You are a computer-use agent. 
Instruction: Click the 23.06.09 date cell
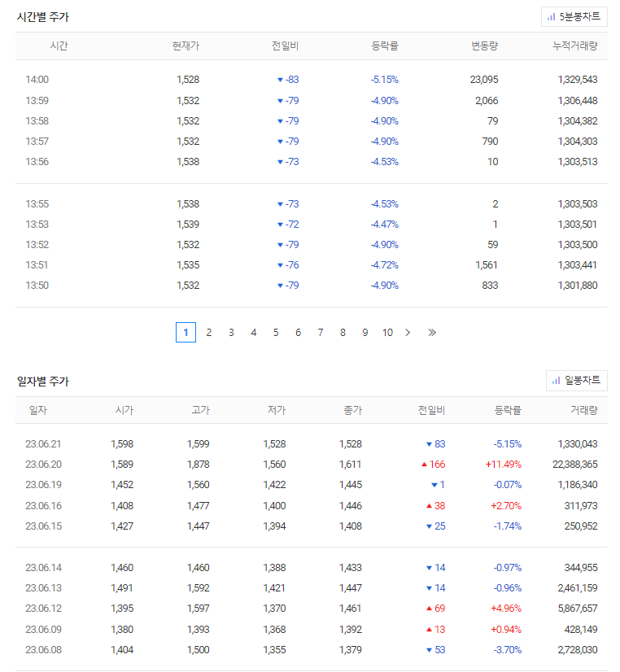[43, 630]
